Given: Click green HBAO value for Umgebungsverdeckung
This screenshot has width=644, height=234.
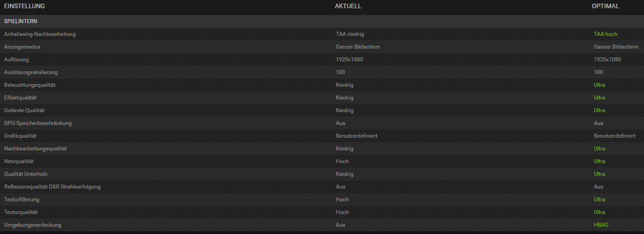Looking at the screenshot, I should pos(601,225).
